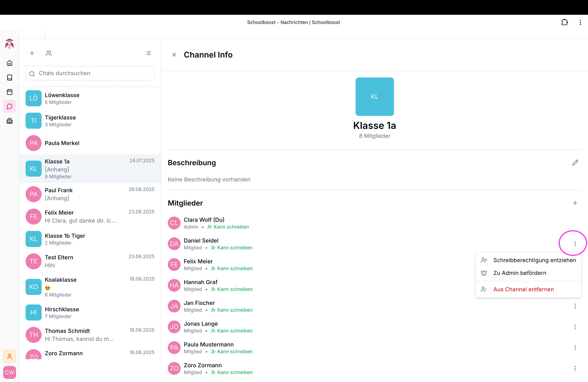Viewport: 588px width, 382px height.
Task: Click the group people icon above search
Action: click(x=49, y=53)
